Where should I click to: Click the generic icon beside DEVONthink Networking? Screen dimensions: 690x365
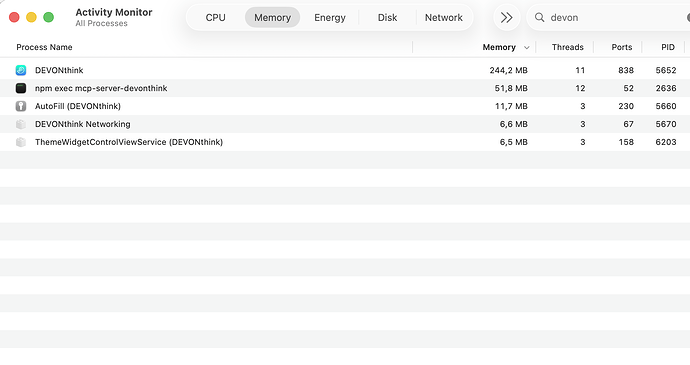tap(21, 124)
